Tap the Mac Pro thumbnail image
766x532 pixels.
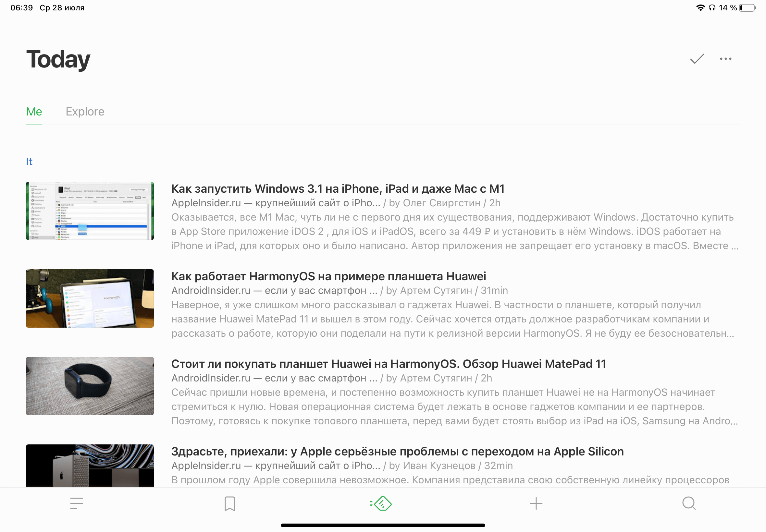click(90, 466)
